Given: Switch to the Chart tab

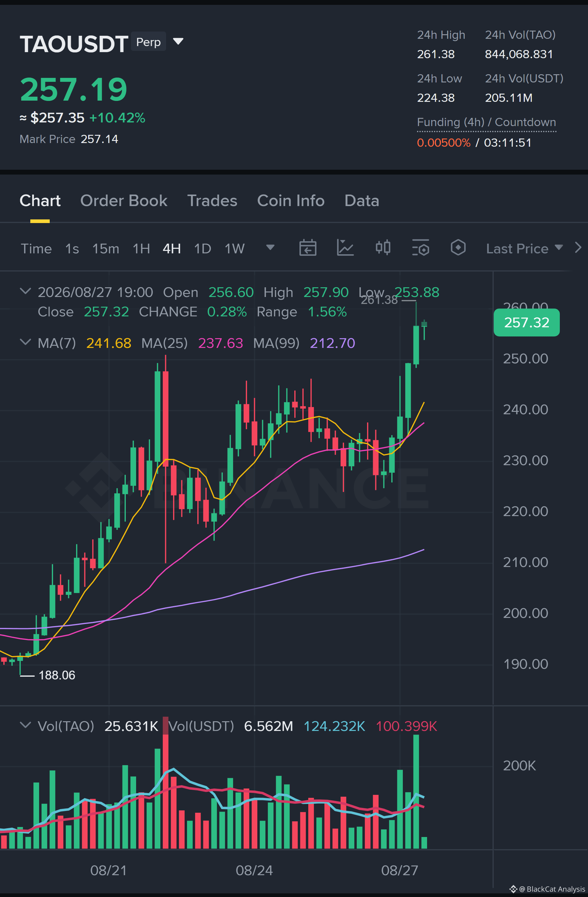Looking at the screenshot, I should (40, 201).
